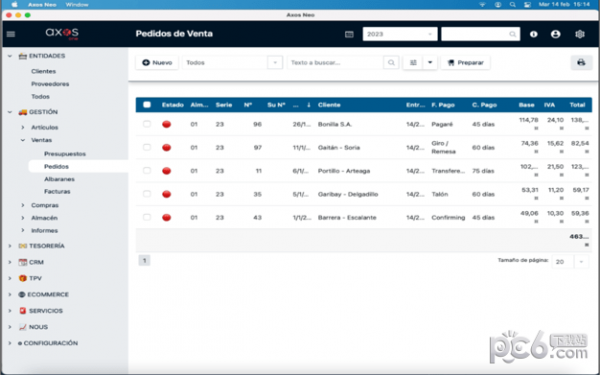The width and height of the screenshot is (600, 375).
Task: Click the calendar icon beside year selector
Action: tap(349, 34)
